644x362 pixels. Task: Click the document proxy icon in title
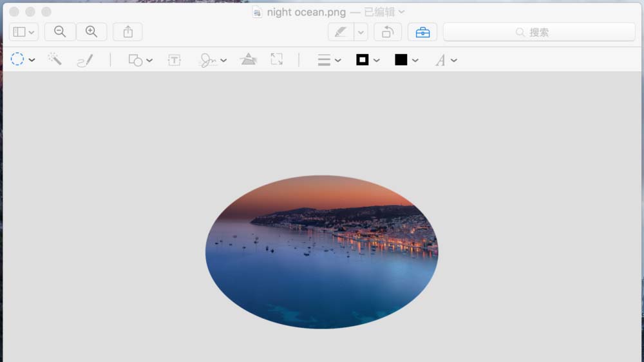click(x=257, y=12)
